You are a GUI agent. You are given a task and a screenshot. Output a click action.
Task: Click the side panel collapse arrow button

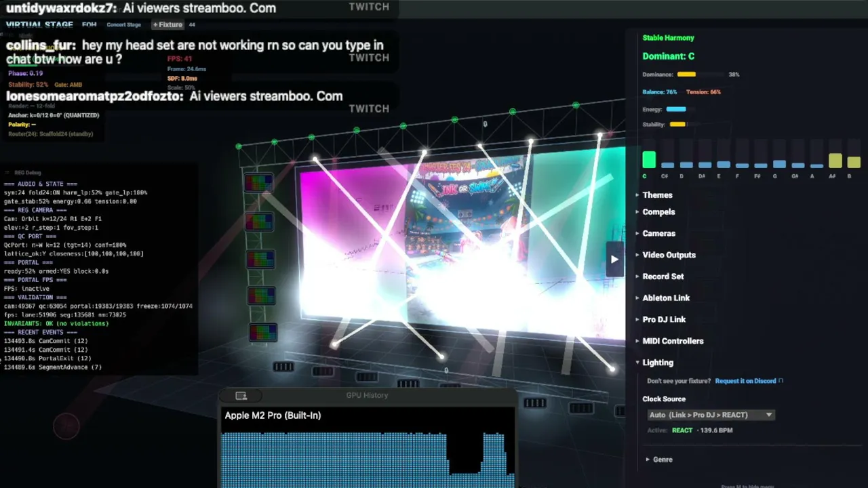point(614,259)
